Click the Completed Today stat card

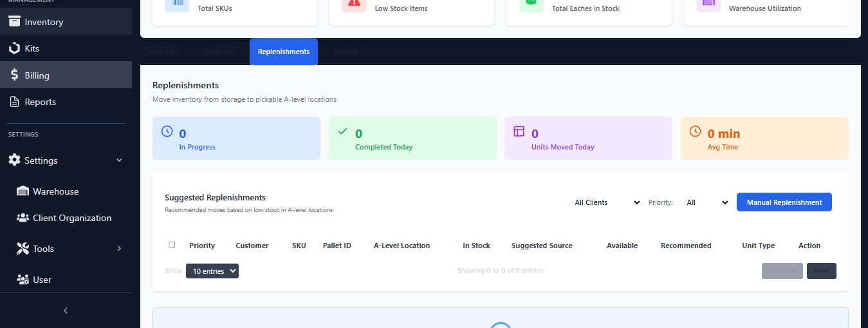click(412, 138)
